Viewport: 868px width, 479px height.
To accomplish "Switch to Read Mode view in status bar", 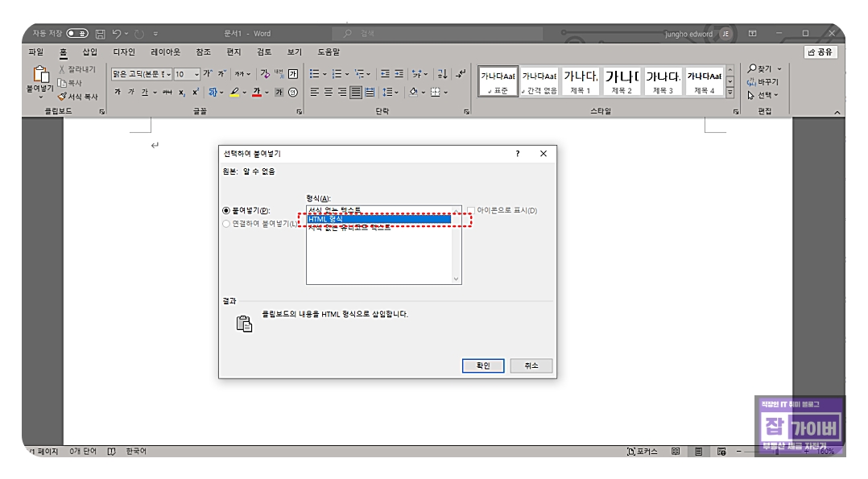I will point(676,452).
